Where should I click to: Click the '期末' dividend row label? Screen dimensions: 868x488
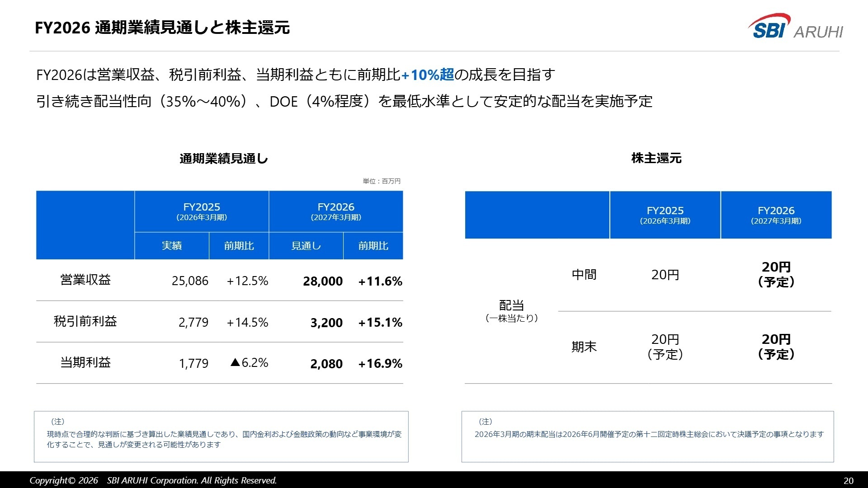[x=584, y=347]
